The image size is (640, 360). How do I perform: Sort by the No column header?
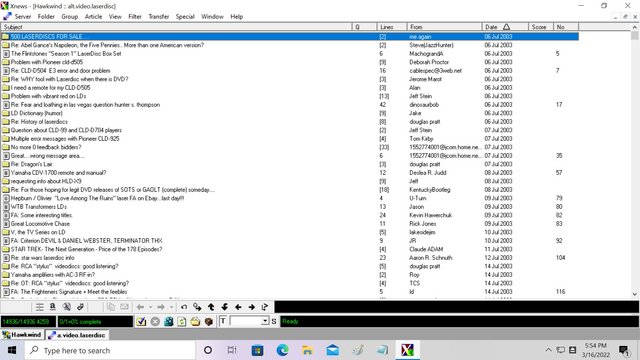(x=566, y=27)
